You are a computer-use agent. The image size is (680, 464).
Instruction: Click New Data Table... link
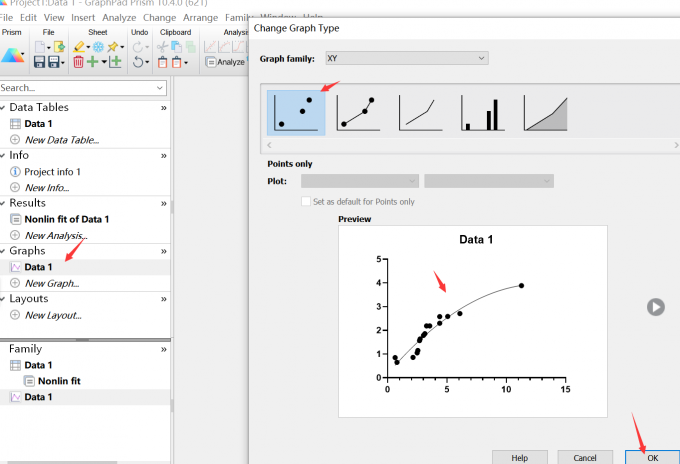pos(62,140)
